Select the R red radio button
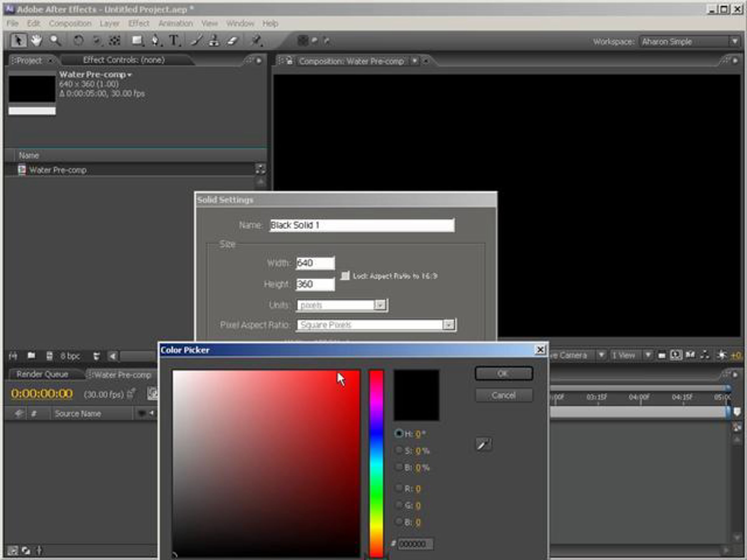 click(x=399, y=488)
